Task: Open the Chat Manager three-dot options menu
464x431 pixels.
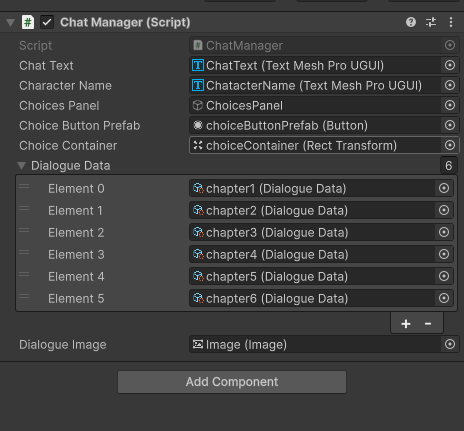Action: click(451, 22)
